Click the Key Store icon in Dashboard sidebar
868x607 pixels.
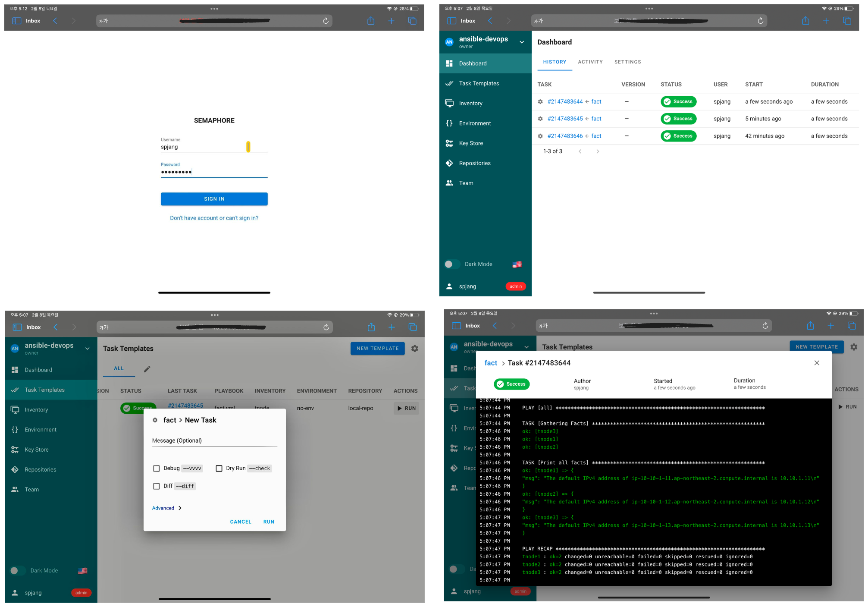pos(449,143)
